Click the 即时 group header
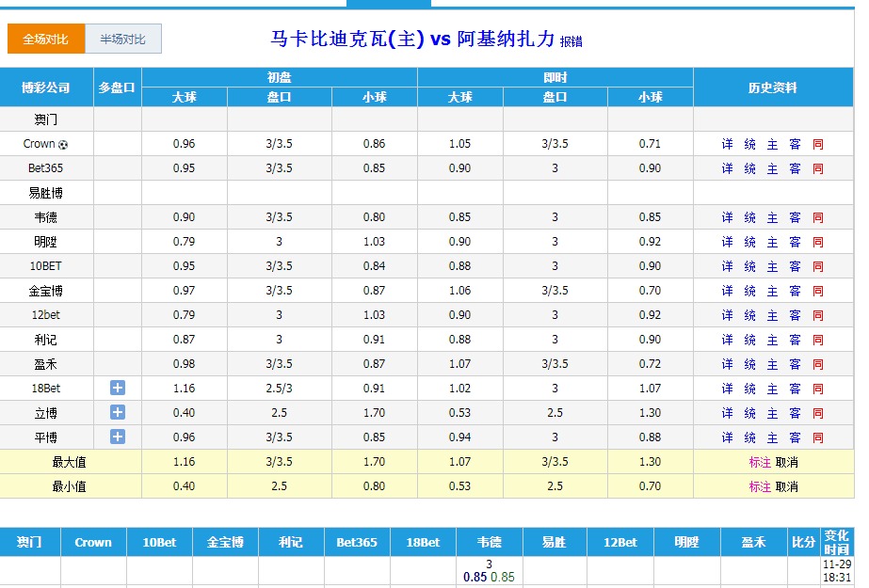869x588 pixels. click(555, 77)
